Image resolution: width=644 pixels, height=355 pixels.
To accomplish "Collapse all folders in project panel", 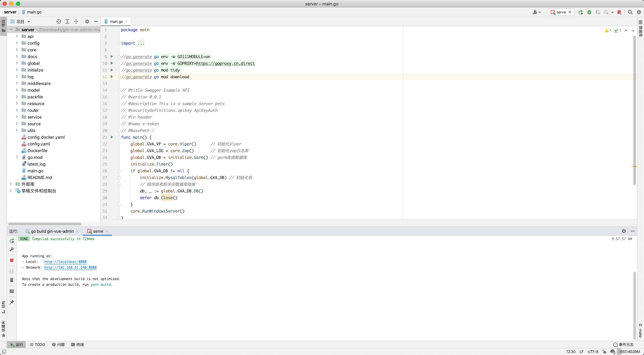I will tap(76, 21).
